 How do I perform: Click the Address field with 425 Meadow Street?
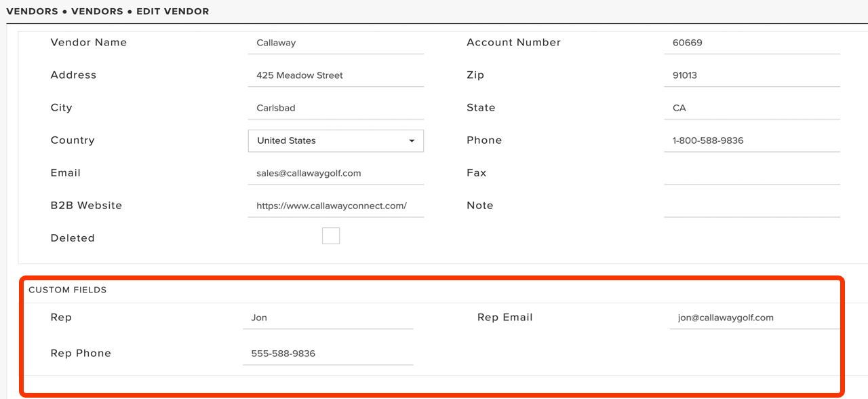[x=336, y=75]
